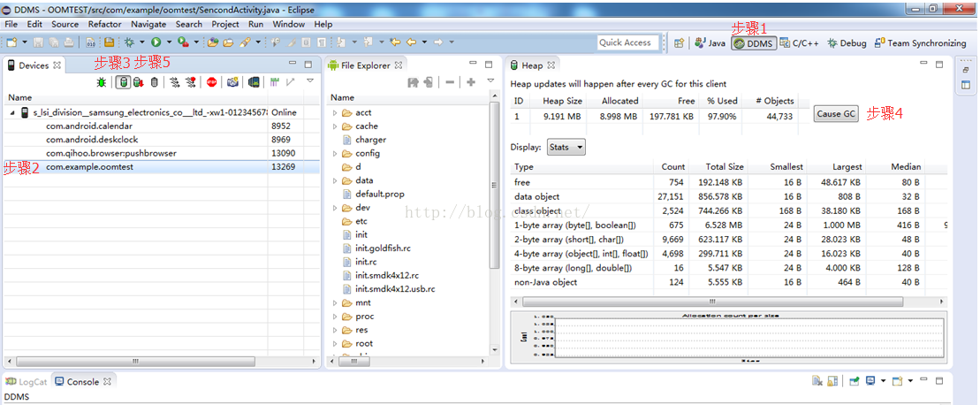Take a device screenshot with camera icon
The height and width of the screenshot is (405, 980).
click(x=232, y=82)
